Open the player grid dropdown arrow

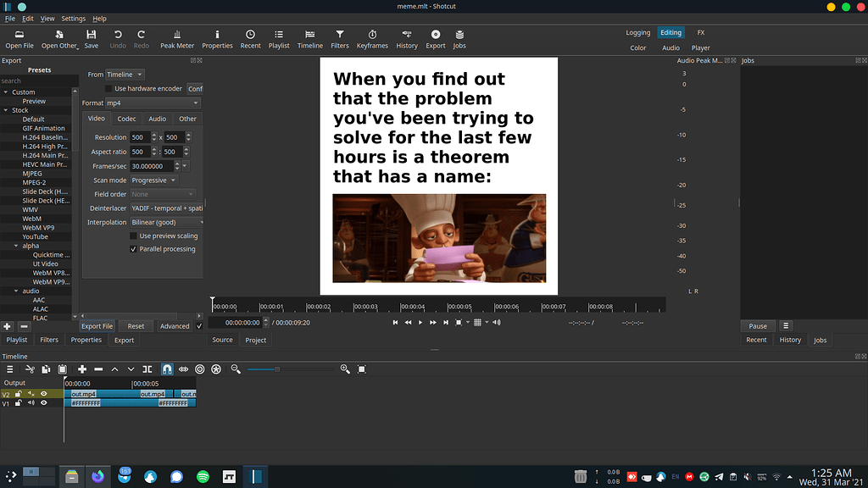pyautogui.click(x=487, y=322)
